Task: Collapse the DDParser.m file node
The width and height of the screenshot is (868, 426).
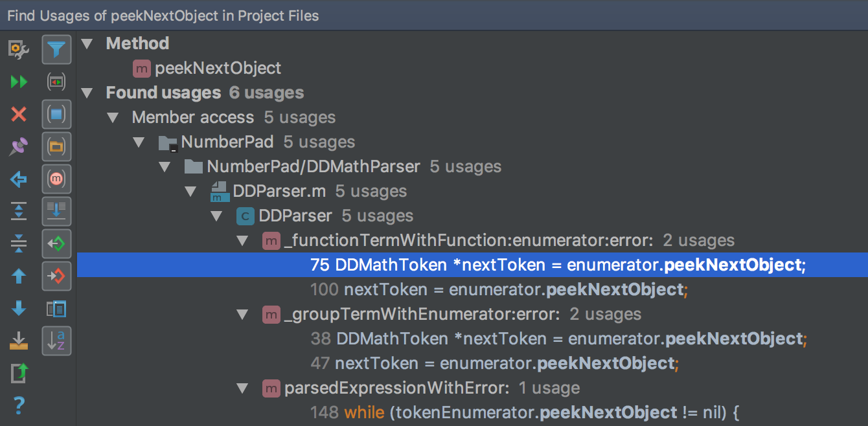Action: tap(190, 192)
